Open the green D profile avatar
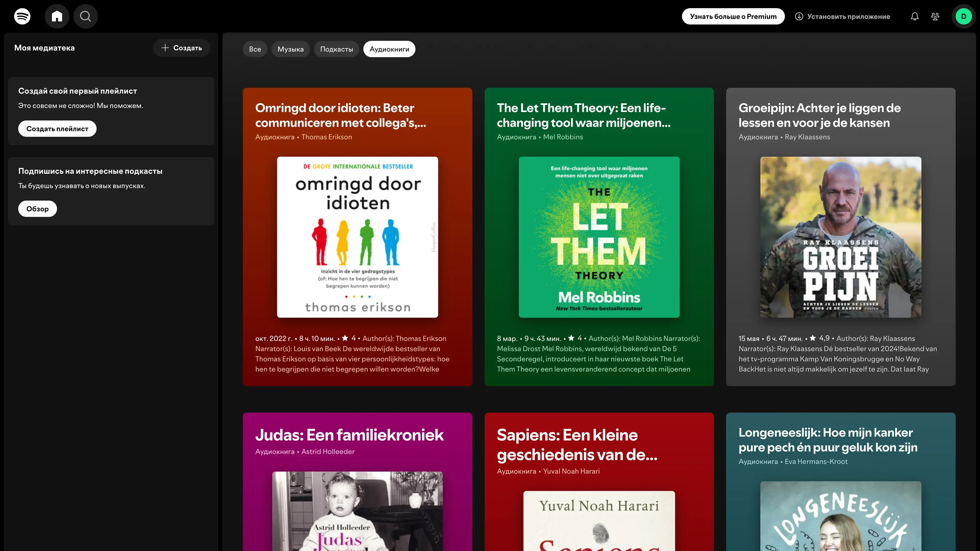The image size is (980, 551). point(963,16)
